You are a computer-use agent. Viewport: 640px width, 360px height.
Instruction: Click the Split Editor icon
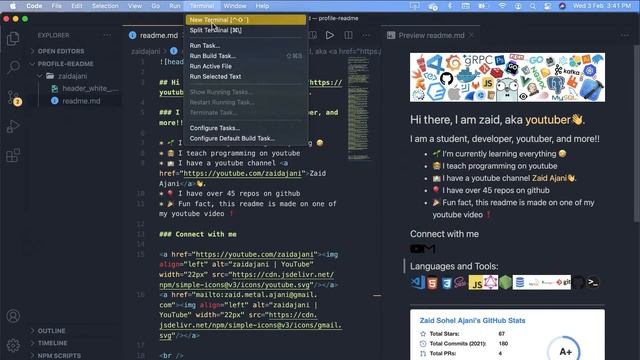(x=348, y=36)
